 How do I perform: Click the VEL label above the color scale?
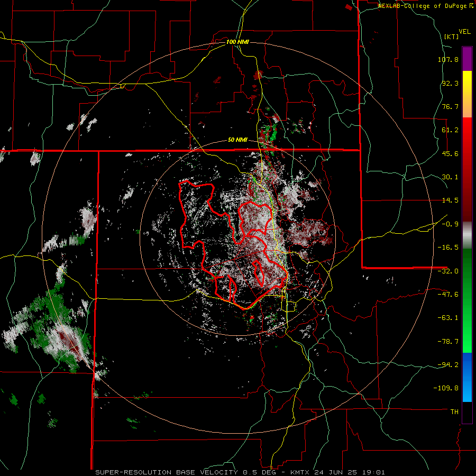tap(464, 32)
